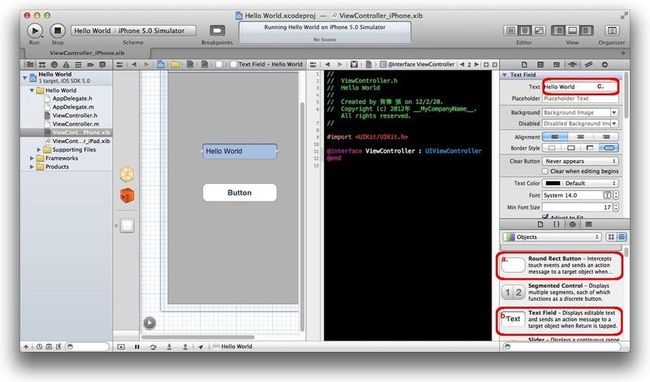Viewport: 650px width, 382px height.
Task: Enable Clear when editing begins checkbox
Action: 545,171
